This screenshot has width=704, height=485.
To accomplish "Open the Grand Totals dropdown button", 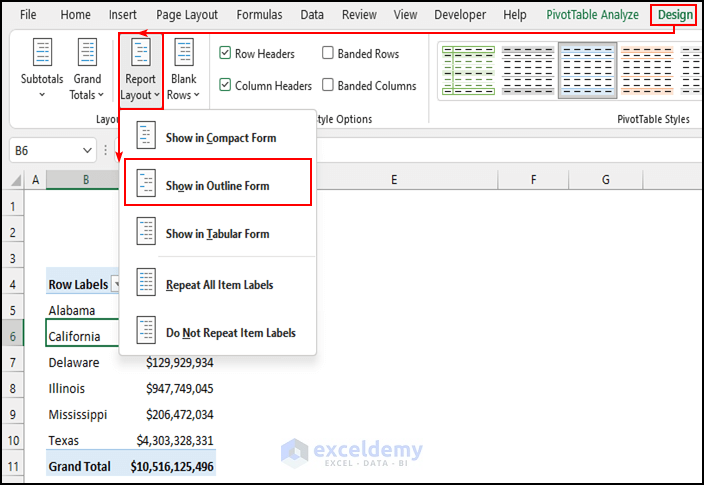I will [x=87, y=69].
